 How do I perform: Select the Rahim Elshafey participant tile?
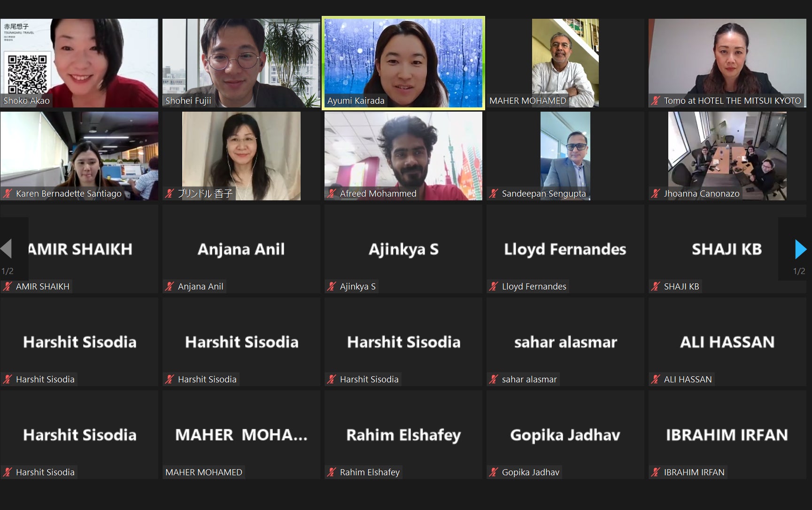403,435
